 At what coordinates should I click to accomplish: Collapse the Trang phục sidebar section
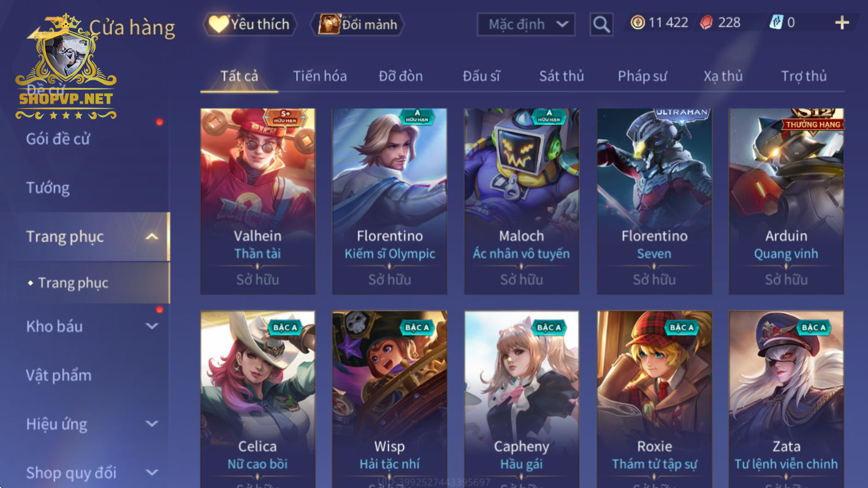pyautogui.click(x=151, y=237)
